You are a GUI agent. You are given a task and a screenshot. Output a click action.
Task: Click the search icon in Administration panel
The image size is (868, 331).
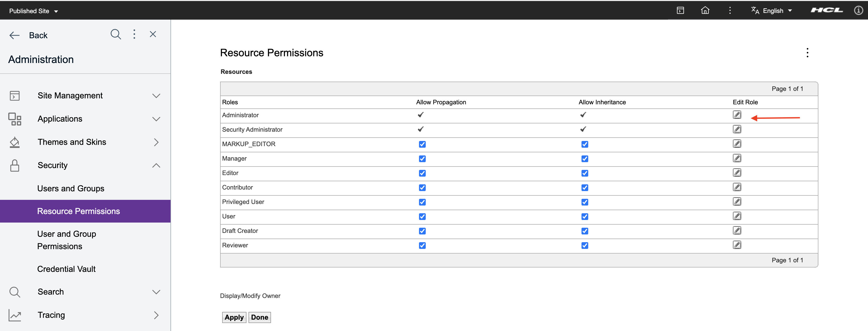click(115, 34)
